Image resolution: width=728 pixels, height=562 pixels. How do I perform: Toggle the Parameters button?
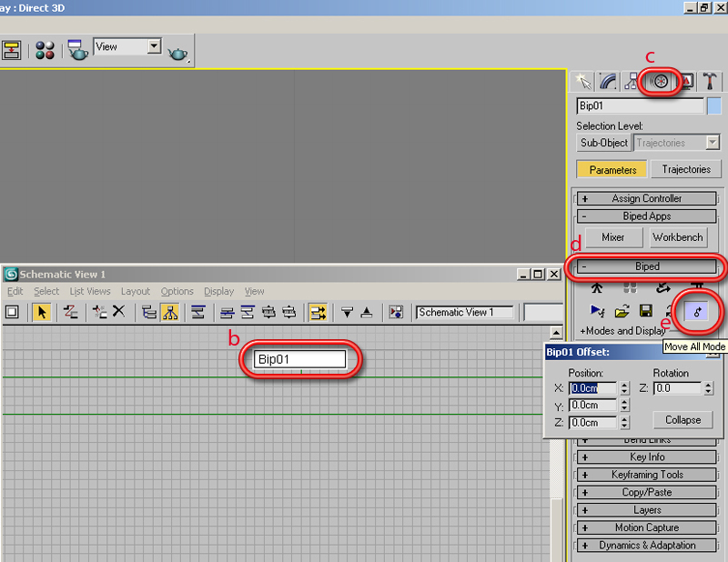click(x=612, y=170)
